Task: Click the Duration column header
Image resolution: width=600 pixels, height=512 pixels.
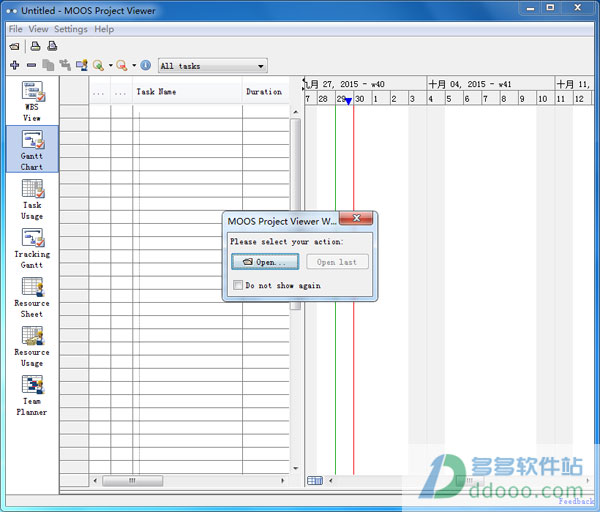Action: pyautogui.click(x=265, y=92)
